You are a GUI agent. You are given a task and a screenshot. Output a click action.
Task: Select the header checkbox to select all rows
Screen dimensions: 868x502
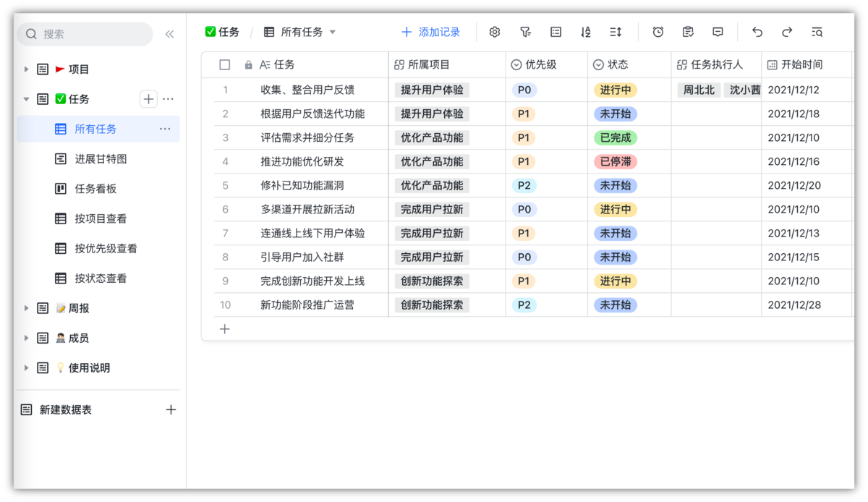225,64
